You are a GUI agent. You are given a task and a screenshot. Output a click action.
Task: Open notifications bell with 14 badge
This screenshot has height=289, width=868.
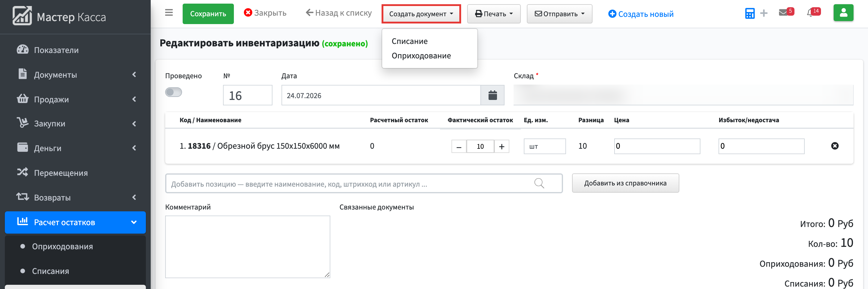pos(813,12)
